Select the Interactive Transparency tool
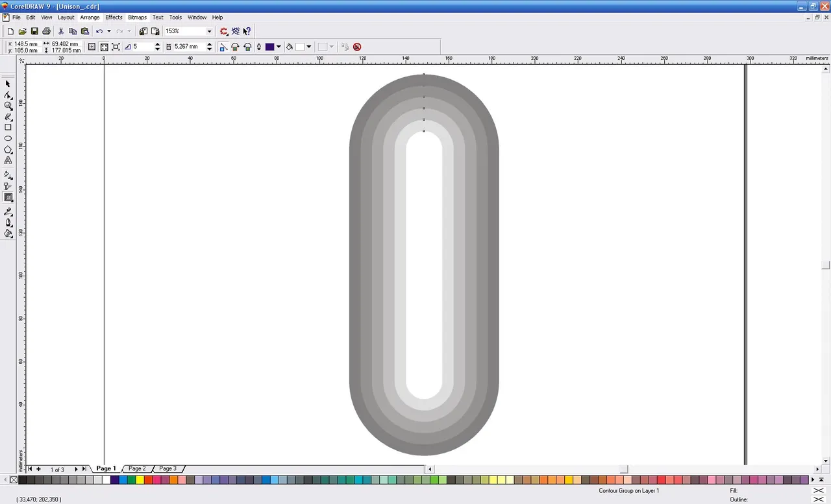Screen dimensions: 831x504 click(8, 186)
